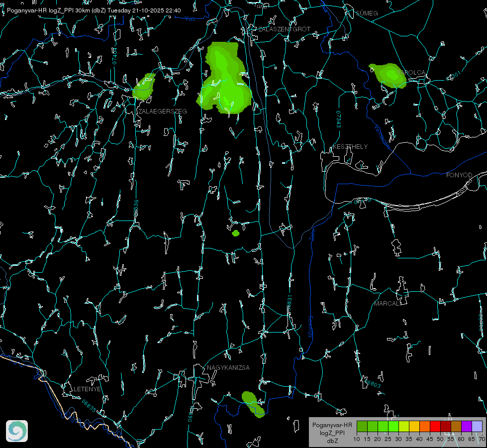487x448 pixels.
Task: Click the legend value 70
Action: point(482,439)
